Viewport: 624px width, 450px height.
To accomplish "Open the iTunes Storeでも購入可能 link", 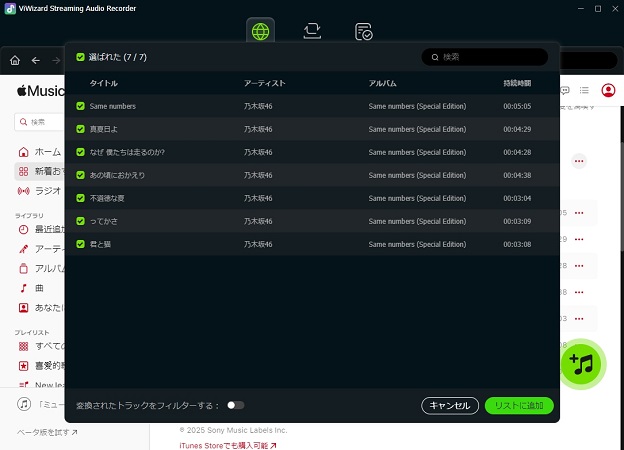I will coord(228,446).
